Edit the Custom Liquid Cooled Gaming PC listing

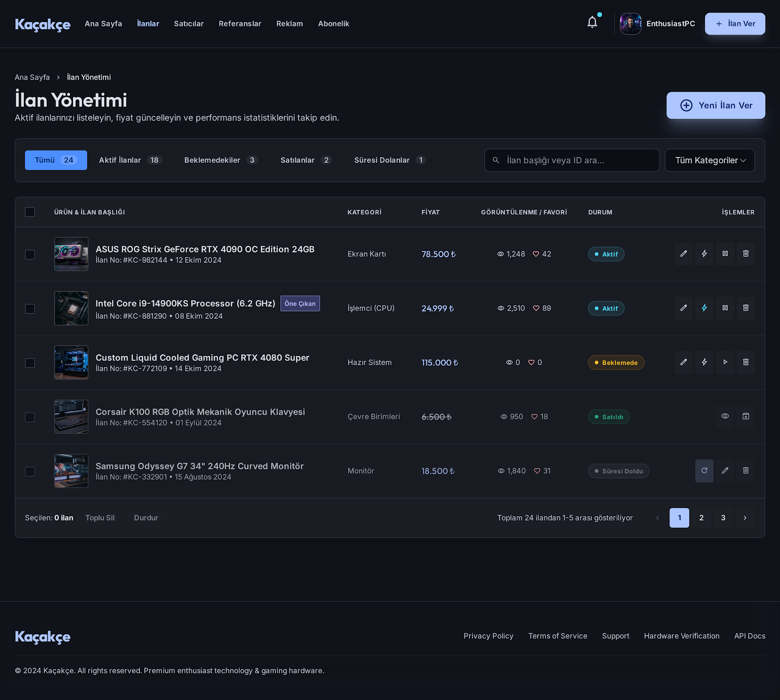tap(683, 362)
